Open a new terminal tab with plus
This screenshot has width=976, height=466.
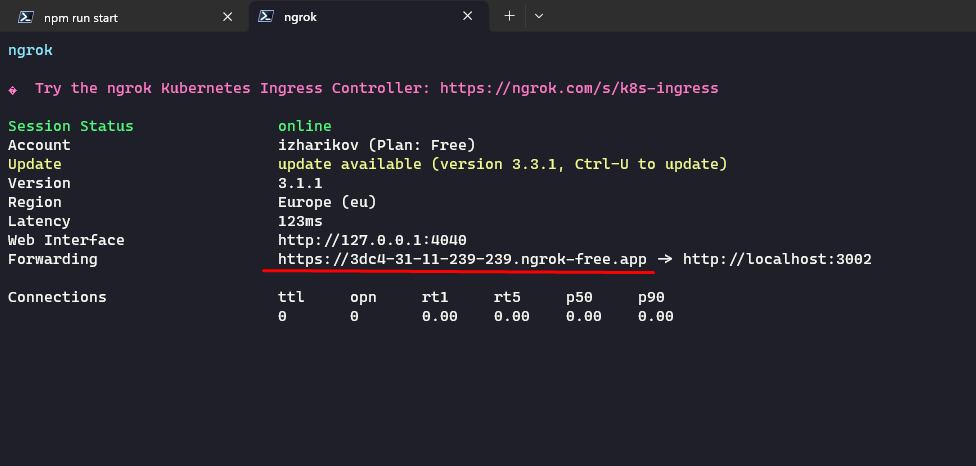coord(509,16)
